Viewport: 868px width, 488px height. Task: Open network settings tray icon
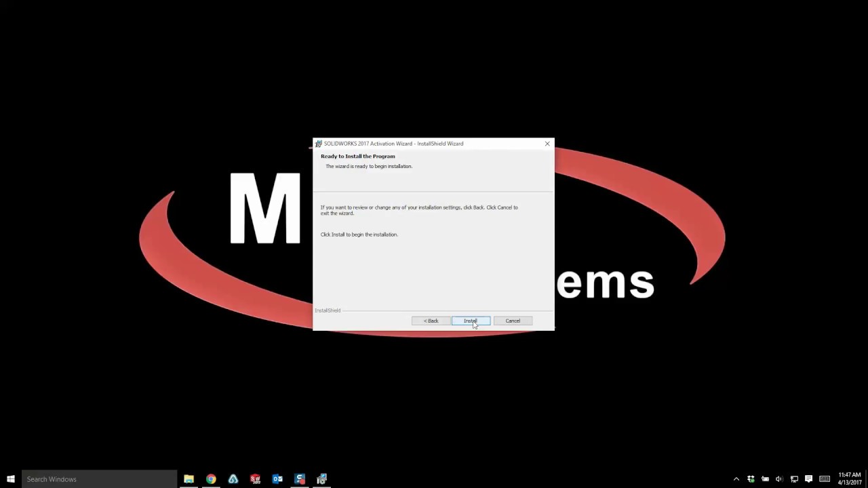[794, 479]
